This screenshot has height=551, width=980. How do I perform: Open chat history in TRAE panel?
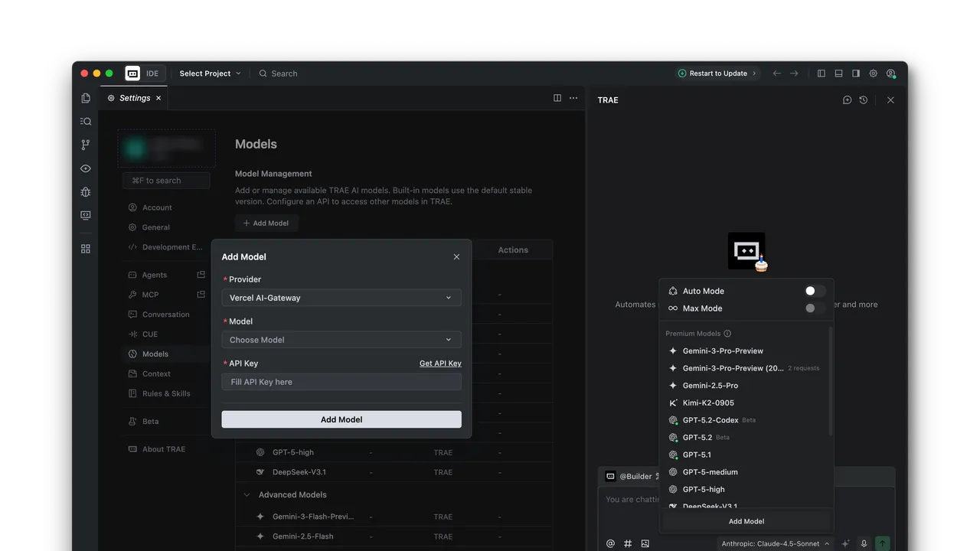[x=864, y=100]
